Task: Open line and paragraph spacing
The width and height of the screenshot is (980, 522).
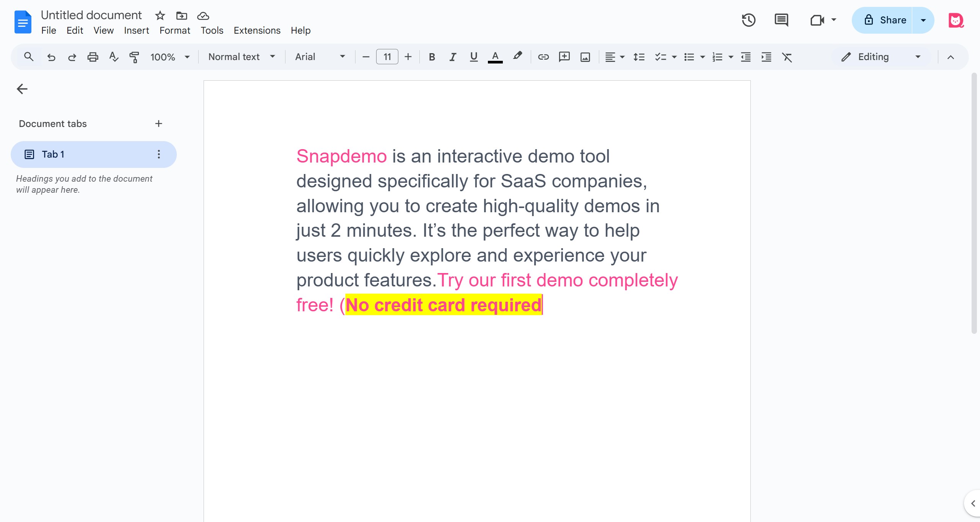Action: 639,57
